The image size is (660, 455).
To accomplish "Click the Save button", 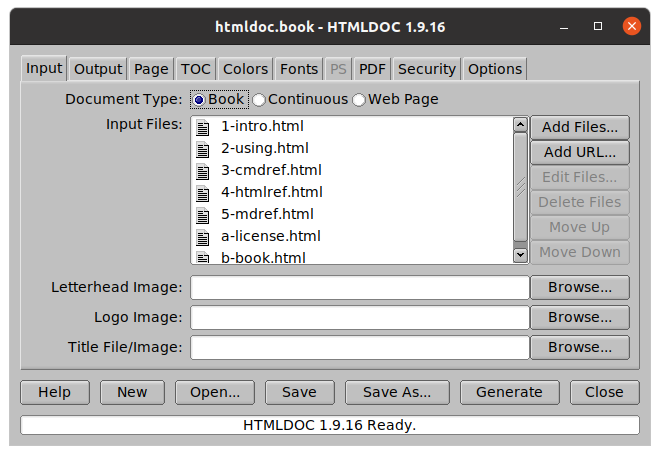I will (300, 392).
